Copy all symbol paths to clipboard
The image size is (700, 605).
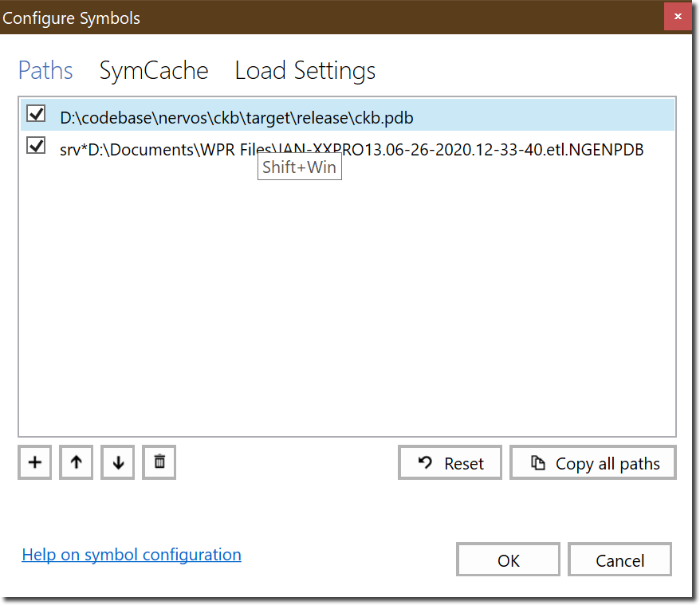pos(592,462)
